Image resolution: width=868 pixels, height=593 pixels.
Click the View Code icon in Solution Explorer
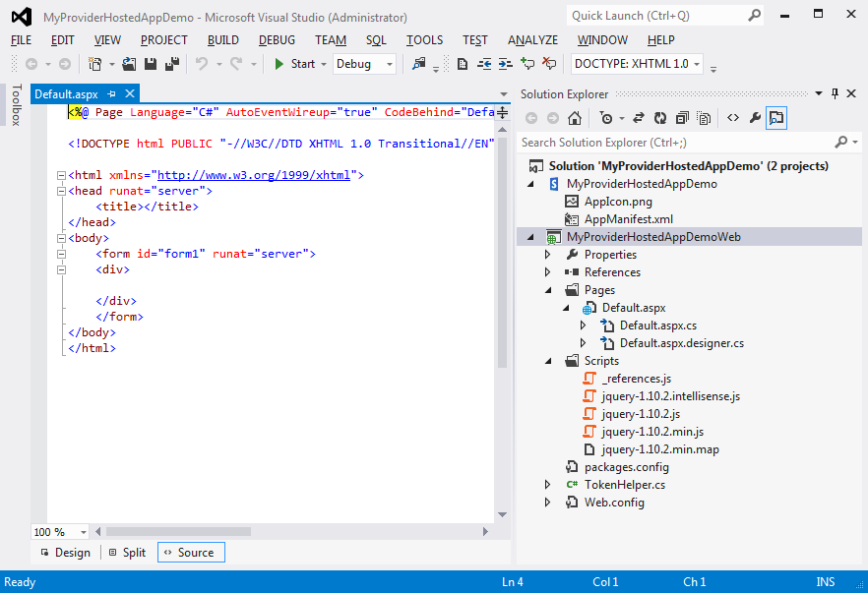(x=732, y=118)
